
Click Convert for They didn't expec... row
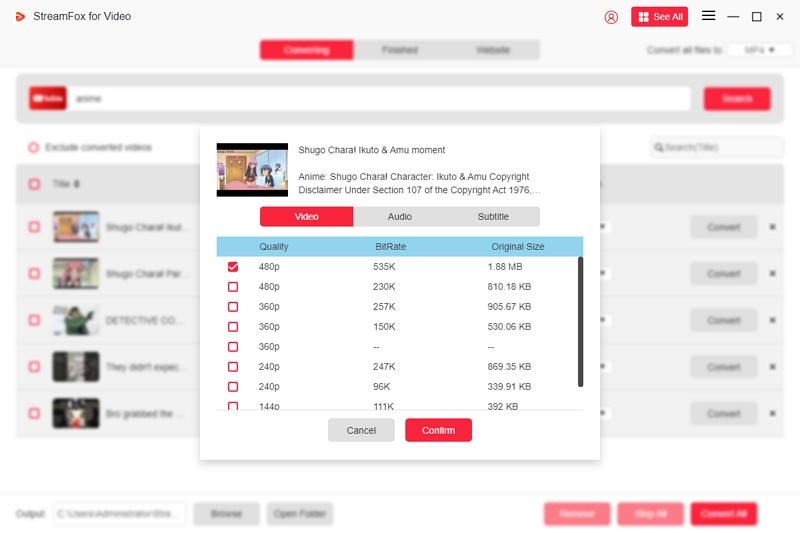coord(723,367)
